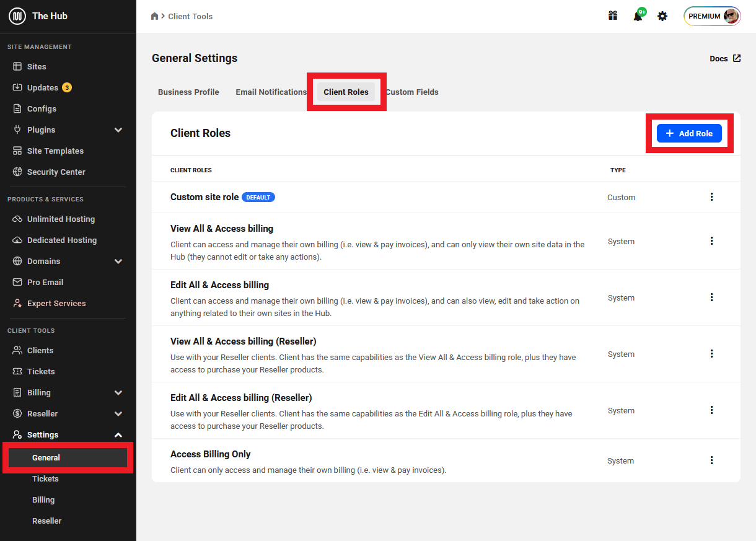Go to the home breadcrumb icon
This screenshot has width=756, height=541.
[155, 16]
